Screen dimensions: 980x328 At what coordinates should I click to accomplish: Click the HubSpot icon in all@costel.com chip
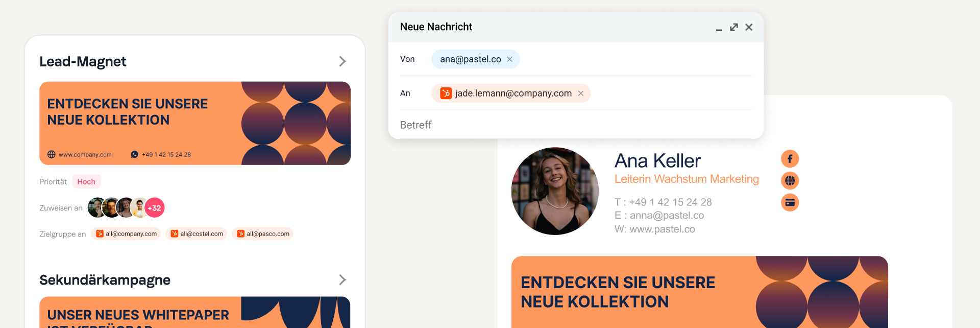click(x=174, y=233)
